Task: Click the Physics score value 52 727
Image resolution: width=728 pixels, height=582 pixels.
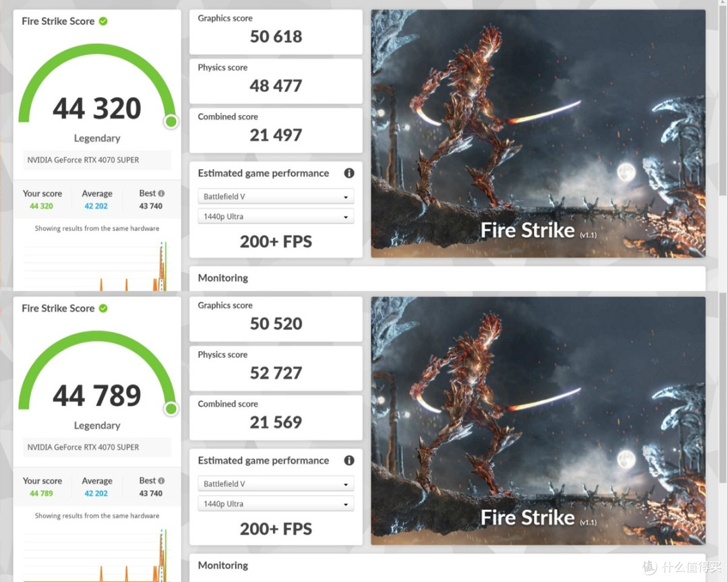Action: 276,373
